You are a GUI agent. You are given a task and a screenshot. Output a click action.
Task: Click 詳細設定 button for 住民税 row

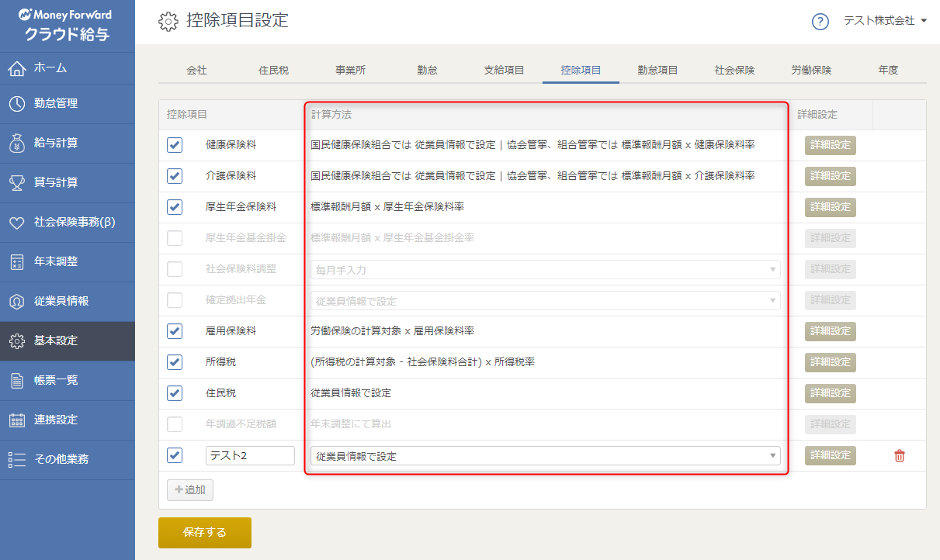pos(830,393)
